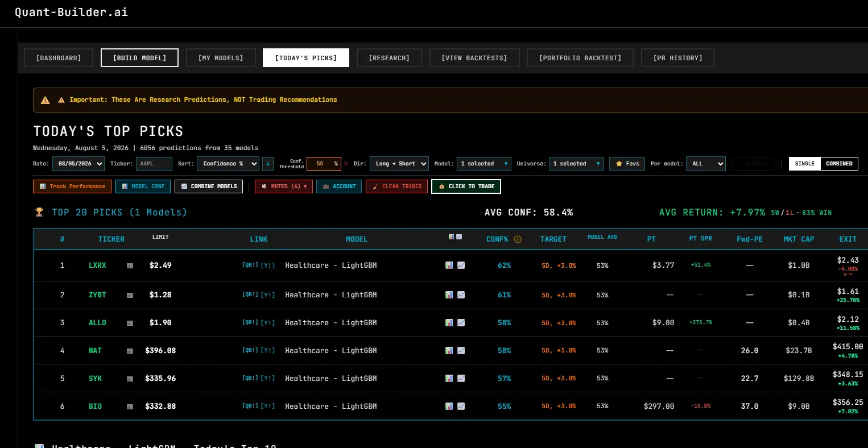This screenshot has height=448, width=868.
Task: Open the line chart icon in WAT row
Action: 461,350
